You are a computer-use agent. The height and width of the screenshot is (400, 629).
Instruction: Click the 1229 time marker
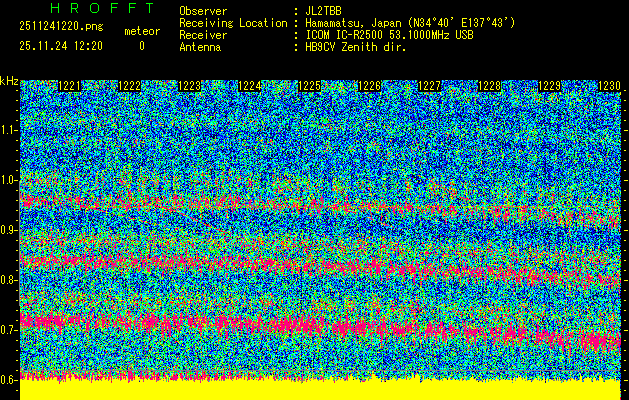pos(549,86)
